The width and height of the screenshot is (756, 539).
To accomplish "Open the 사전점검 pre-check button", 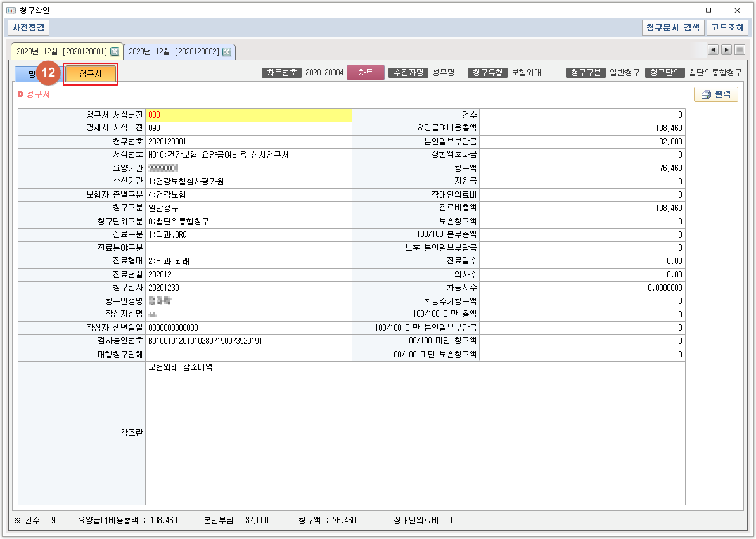I will click(x=29, y=28).
